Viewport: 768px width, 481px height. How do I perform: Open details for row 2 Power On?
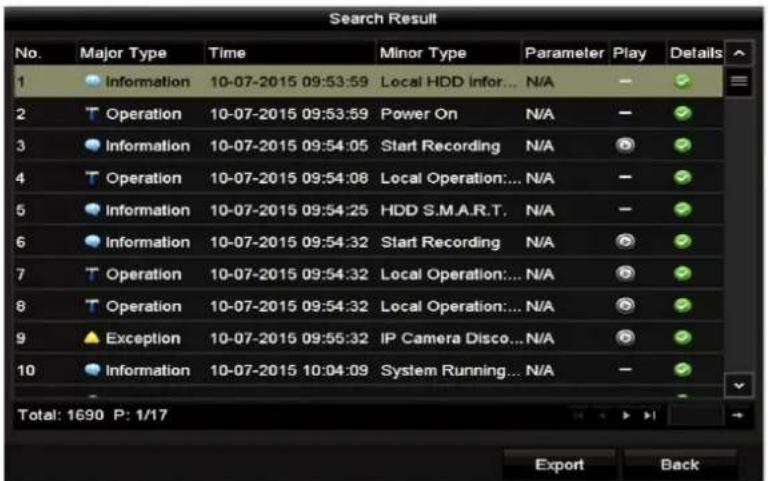click(x=682, y=113)
